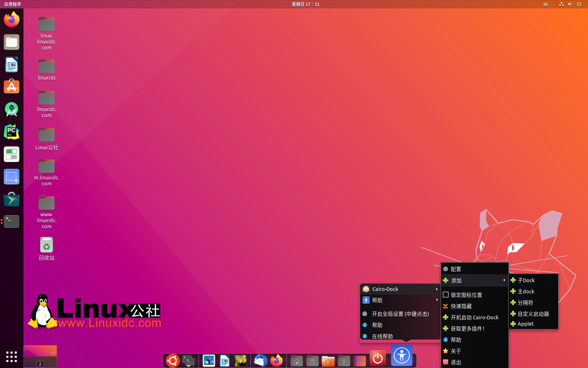Image resolution: width=588 pixels, height=368 pixels.
Task: Click the volume indicator in the top bar
Action: click(x=570, y=4)
